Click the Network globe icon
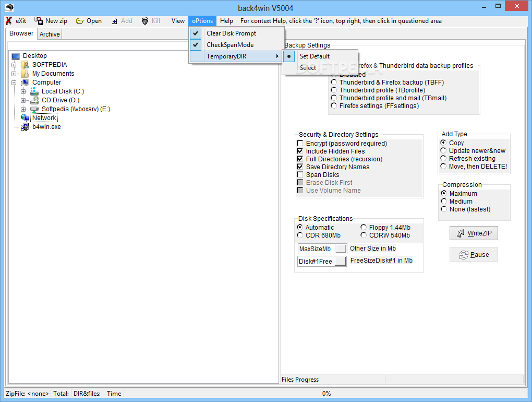532x402 pixels. [x=25, y=118]
